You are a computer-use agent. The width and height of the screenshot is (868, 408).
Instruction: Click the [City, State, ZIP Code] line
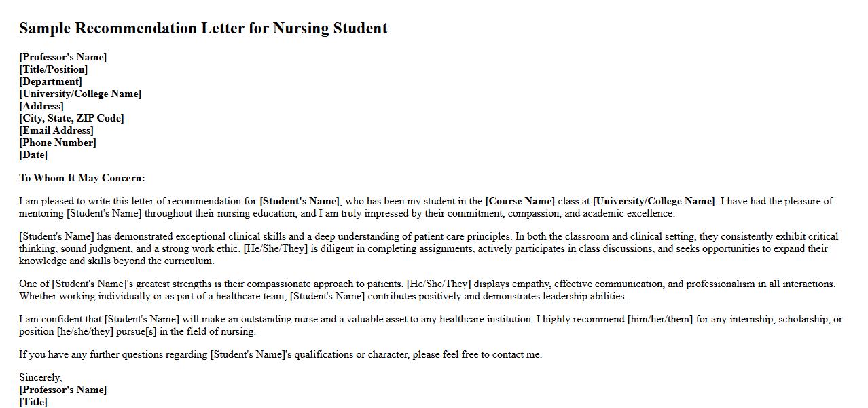click(71, 118)
